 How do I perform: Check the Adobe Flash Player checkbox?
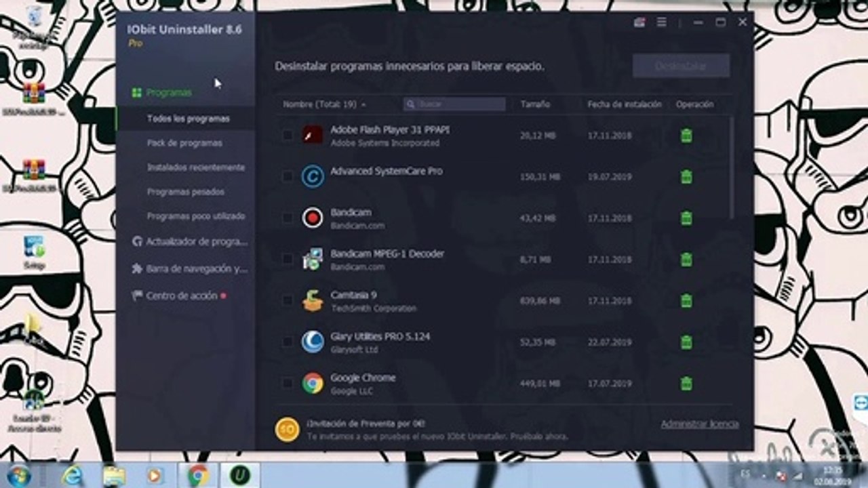(x=288, y=136)
